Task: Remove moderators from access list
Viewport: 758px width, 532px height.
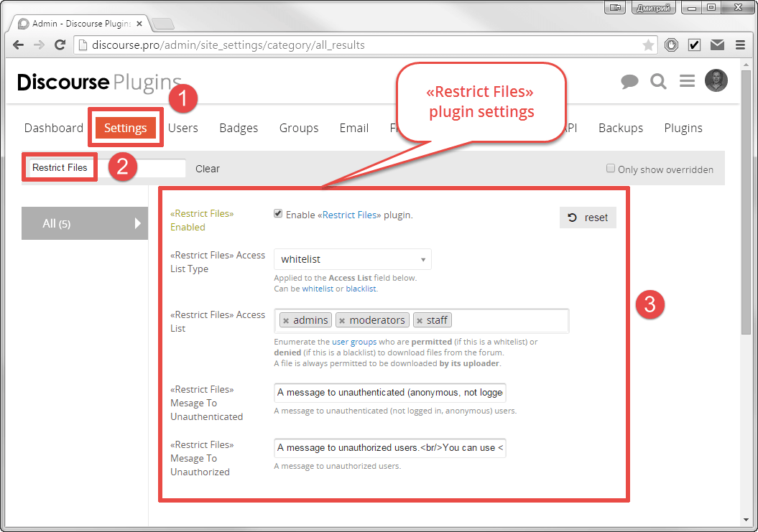Action: 342,321
